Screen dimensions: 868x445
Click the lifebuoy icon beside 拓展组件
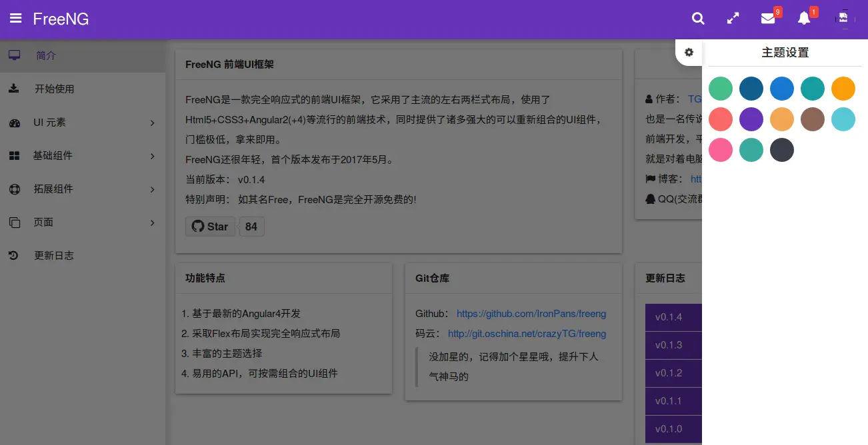[14, 189]
